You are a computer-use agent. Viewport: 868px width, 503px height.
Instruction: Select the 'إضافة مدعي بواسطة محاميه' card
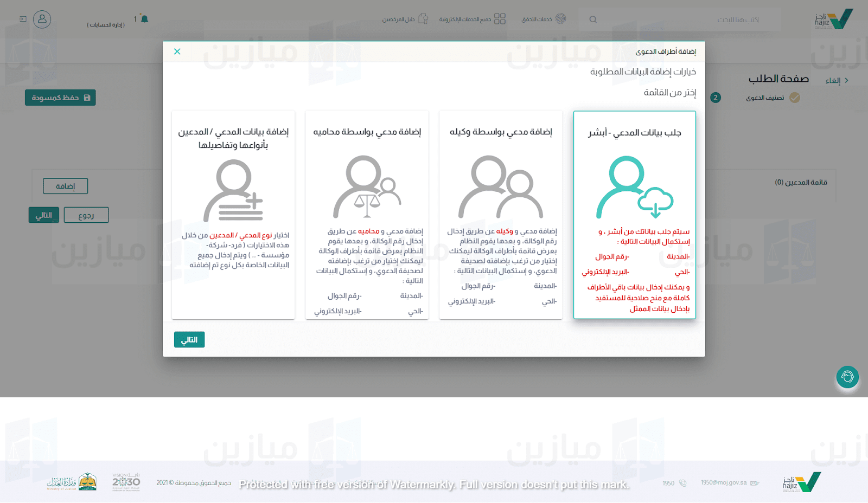(367, 215)
